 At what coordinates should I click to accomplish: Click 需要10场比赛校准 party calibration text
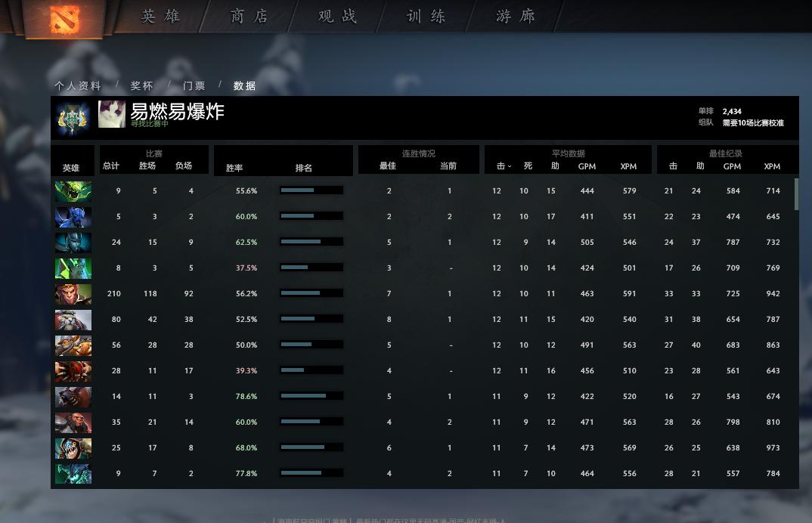(753, 122)
